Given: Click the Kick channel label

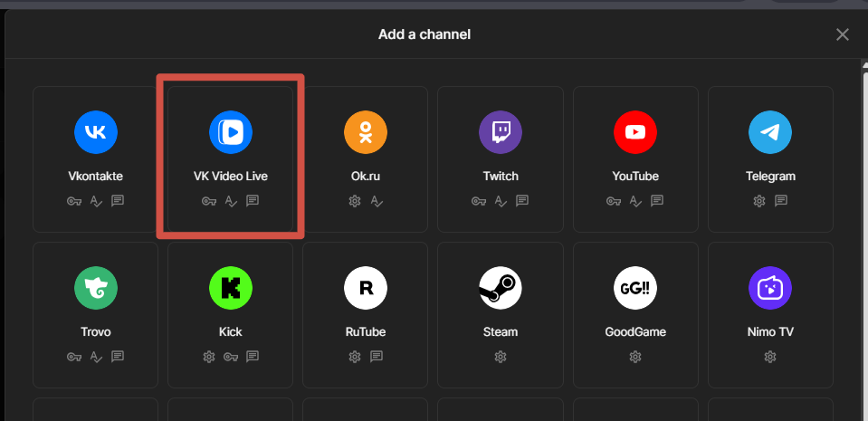Looking at the screenshot, I should [x=230, y=331].
